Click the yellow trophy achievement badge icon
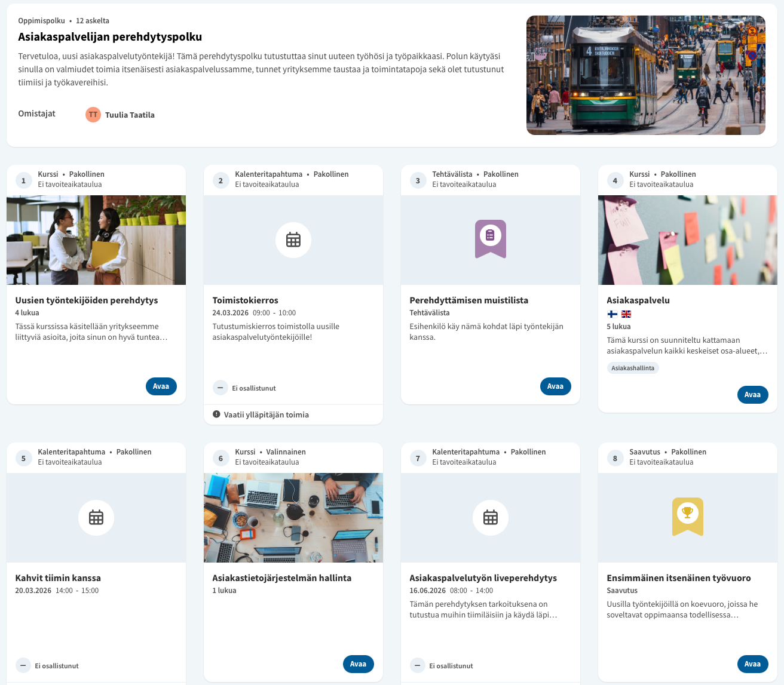The width and height of the screenshot is (784, 685). click(688, 517)
